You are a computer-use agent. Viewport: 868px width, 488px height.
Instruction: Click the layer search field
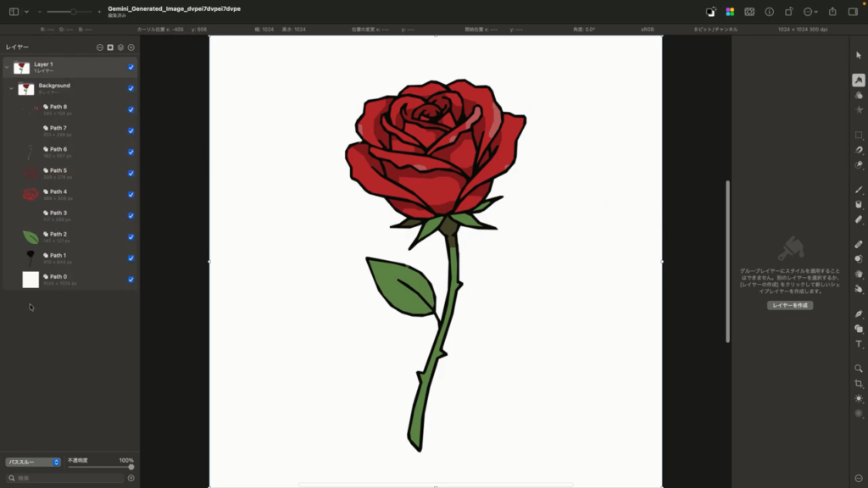point(68,478)
